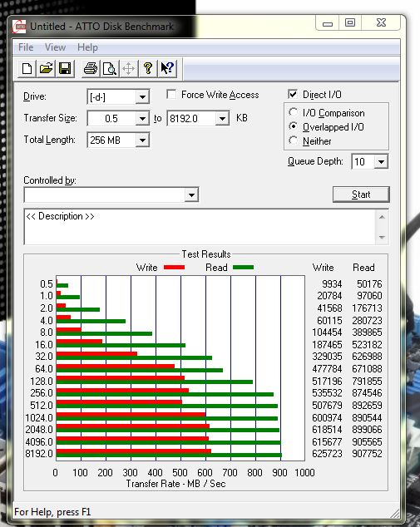Open the Controlled by combo box
The width and height of the screenshot is (420, 527).
coord(111,195)
